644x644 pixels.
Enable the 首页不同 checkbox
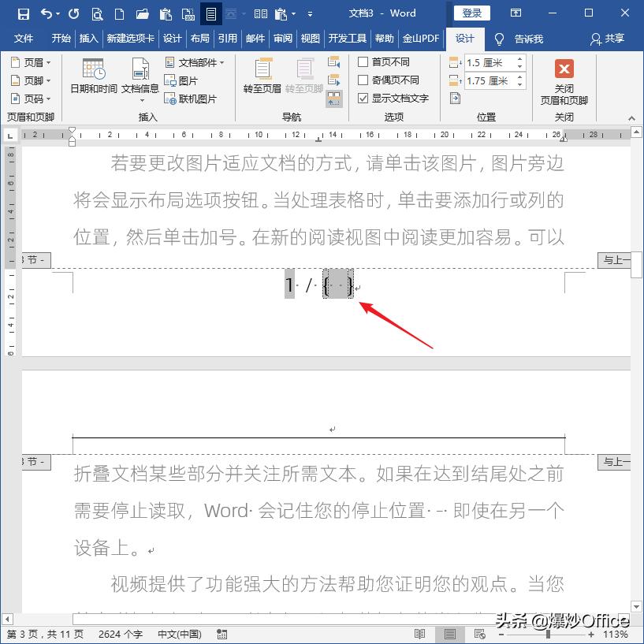click(361, 61)
